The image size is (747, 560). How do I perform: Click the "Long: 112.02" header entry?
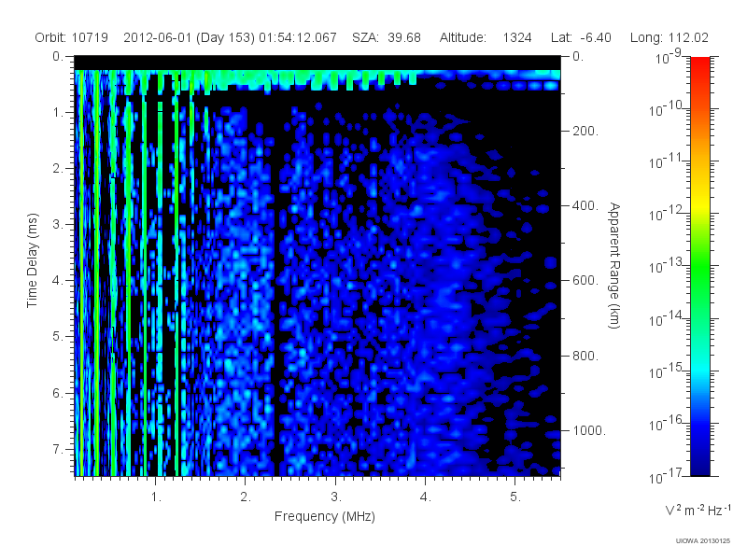(x=669, y=37)
